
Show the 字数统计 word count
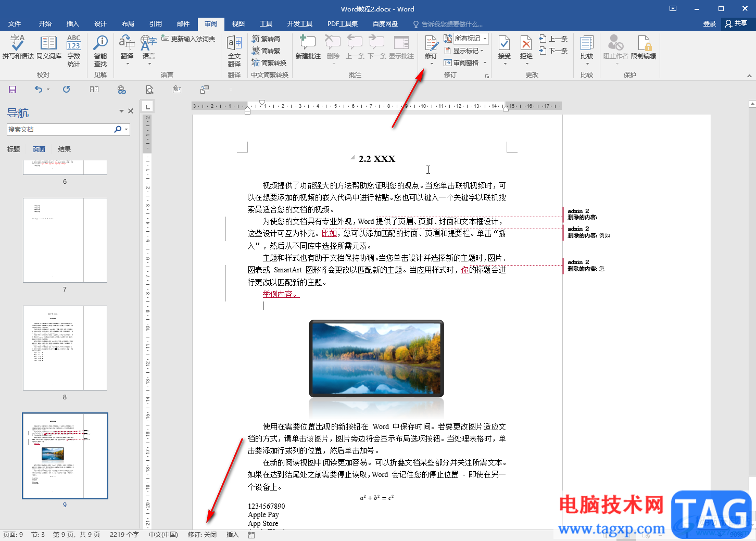point(74,51)
